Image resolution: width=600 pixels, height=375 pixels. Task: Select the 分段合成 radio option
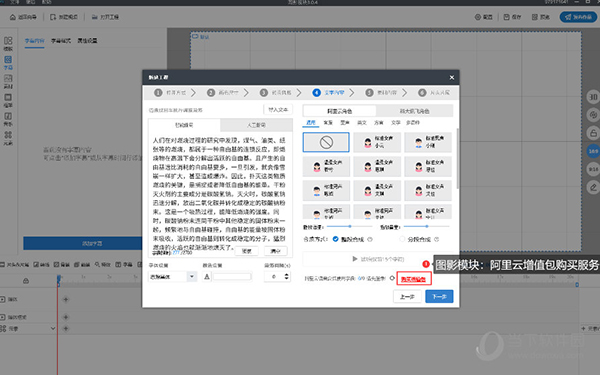tap(402, 239)
